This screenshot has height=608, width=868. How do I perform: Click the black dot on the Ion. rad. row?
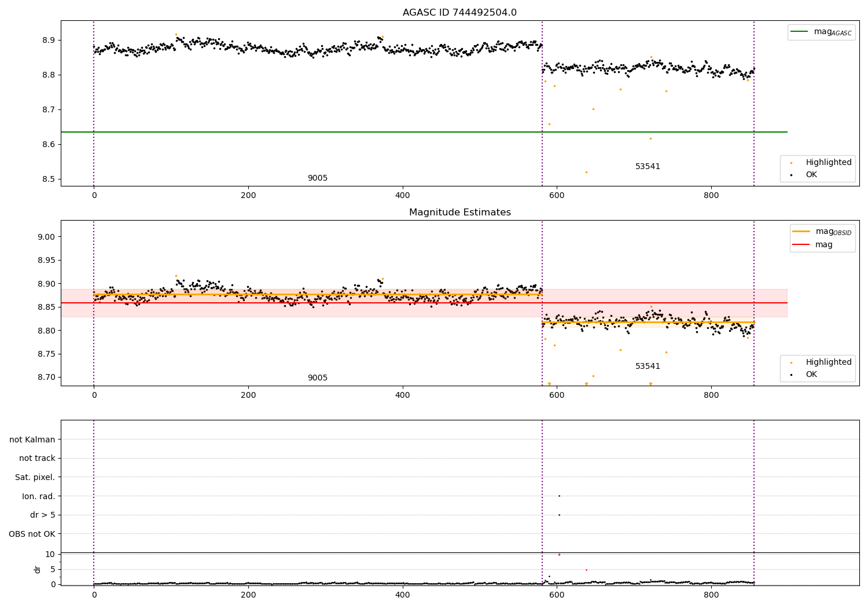point(559,496)
